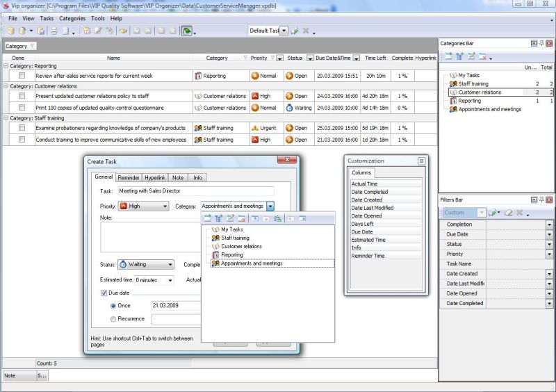
Task: Select 'Date Completed' in Customization columns list
Action: pyautogui.click(x=370, y=192)
